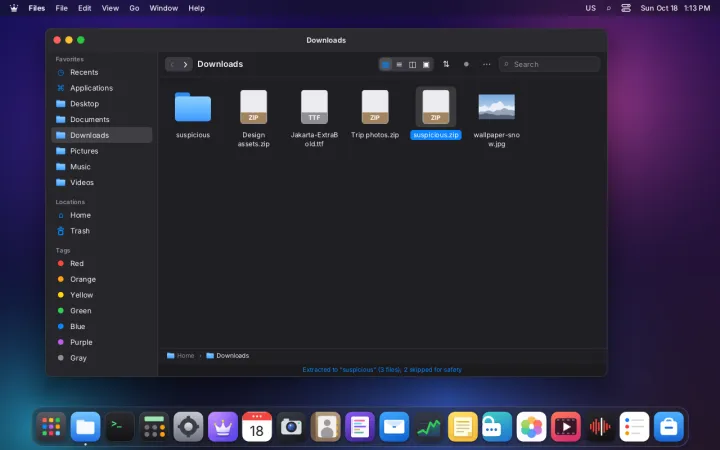This screenshot has height=450, width=720.
Task: Filter by Blue tag
Action: [x=101, y=326]
